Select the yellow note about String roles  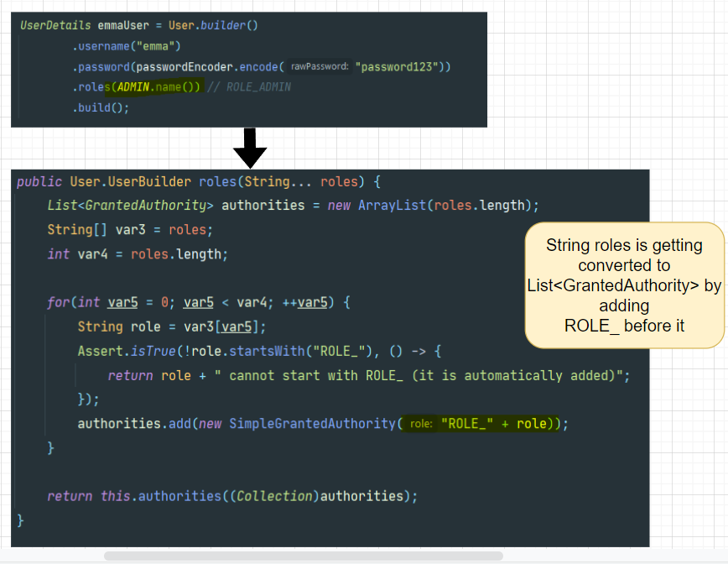(x=624, y=285)
